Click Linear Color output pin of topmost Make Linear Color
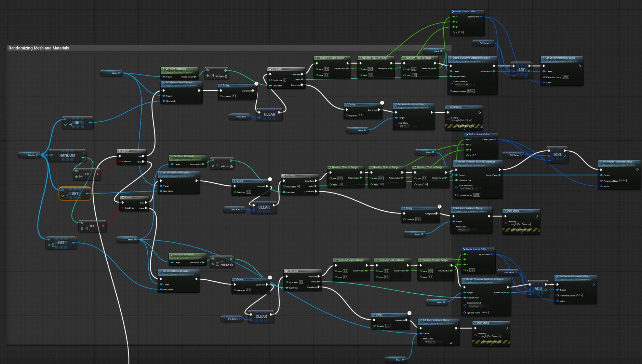The image size is (642, 364). click(x=481, y=17)
